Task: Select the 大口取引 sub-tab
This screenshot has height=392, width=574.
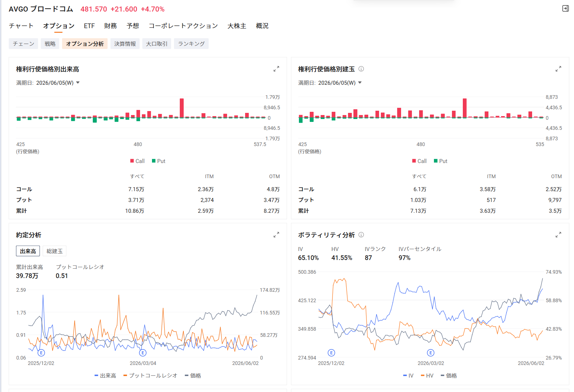Action: coord(157,44)
